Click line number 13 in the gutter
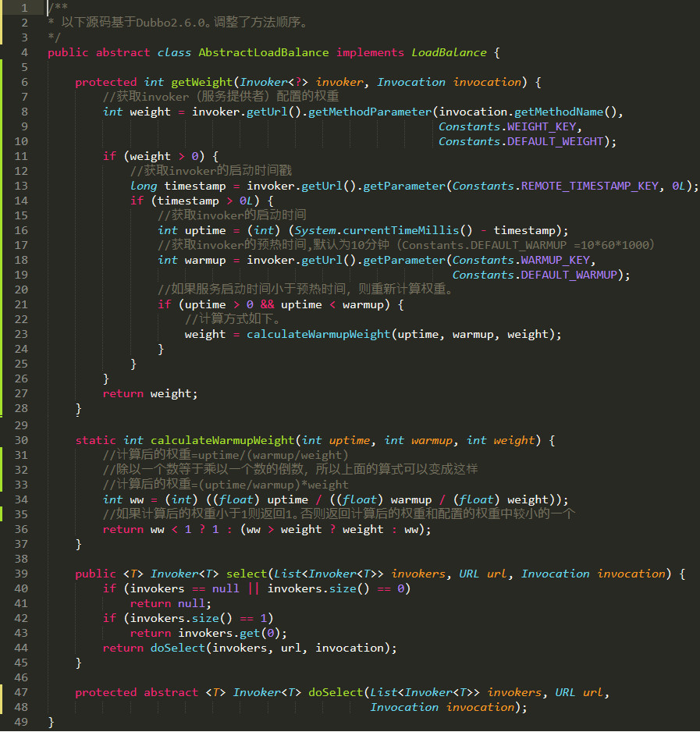 point(21,186)
